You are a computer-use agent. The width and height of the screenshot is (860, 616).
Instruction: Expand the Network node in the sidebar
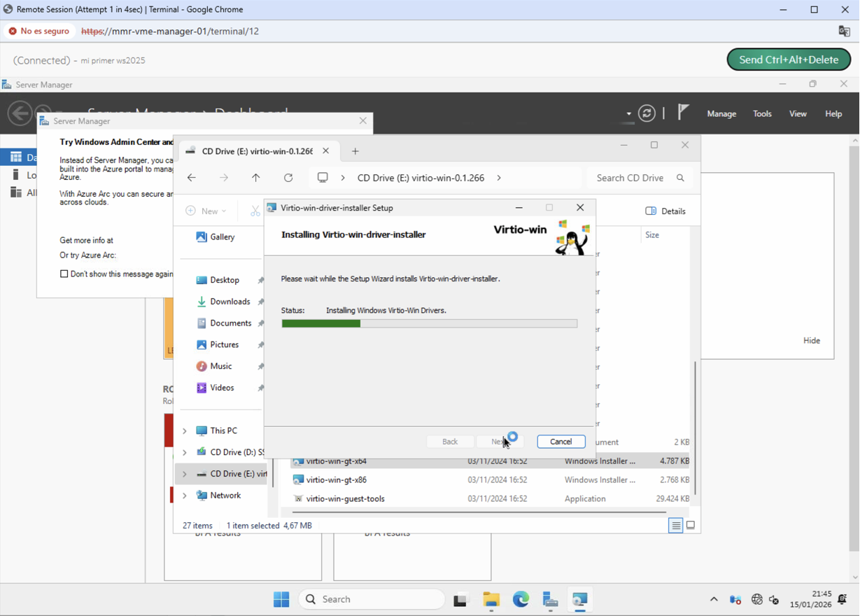coord(184,495)
